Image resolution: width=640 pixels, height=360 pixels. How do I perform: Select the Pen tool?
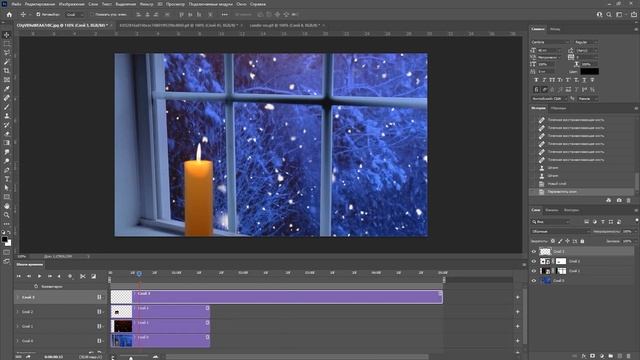(x=7, y=170)
